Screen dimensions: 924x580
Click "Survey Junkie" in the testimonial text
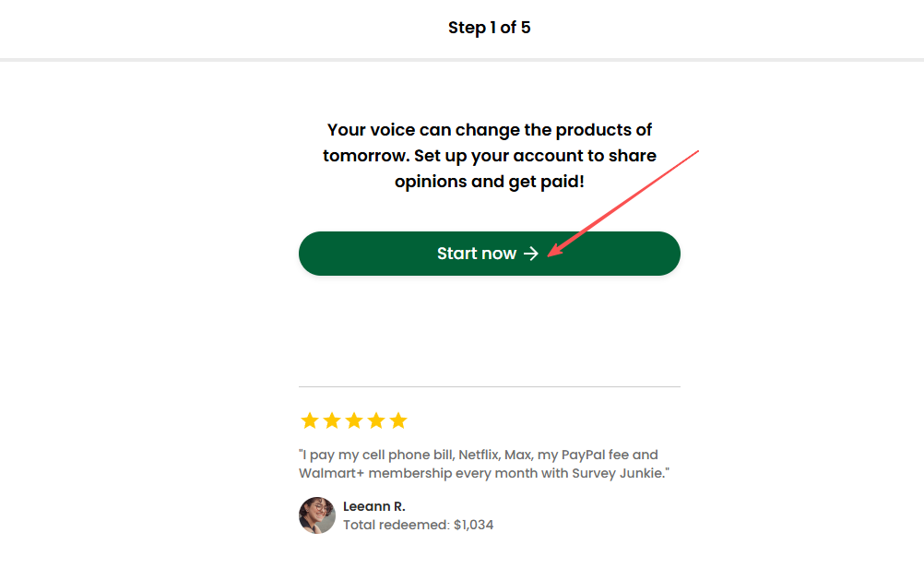(x=618, y=473)
